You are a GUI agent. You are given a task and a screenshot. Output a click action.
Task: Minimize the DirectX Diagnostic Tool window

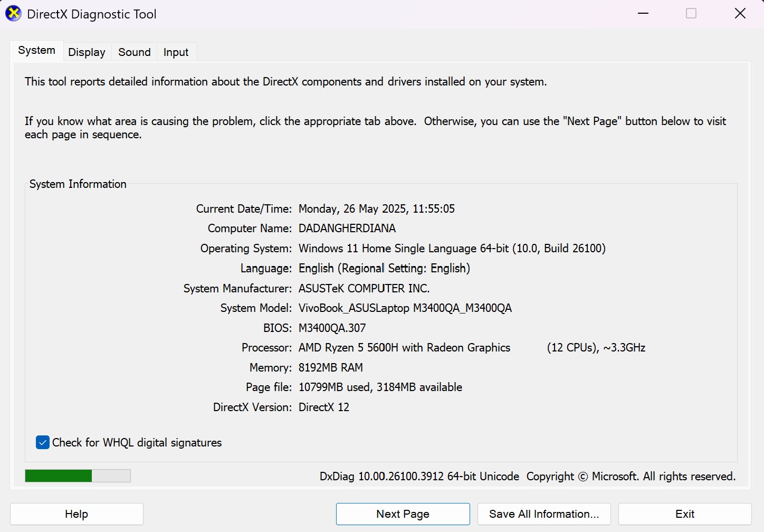click(x=643, y=14)
